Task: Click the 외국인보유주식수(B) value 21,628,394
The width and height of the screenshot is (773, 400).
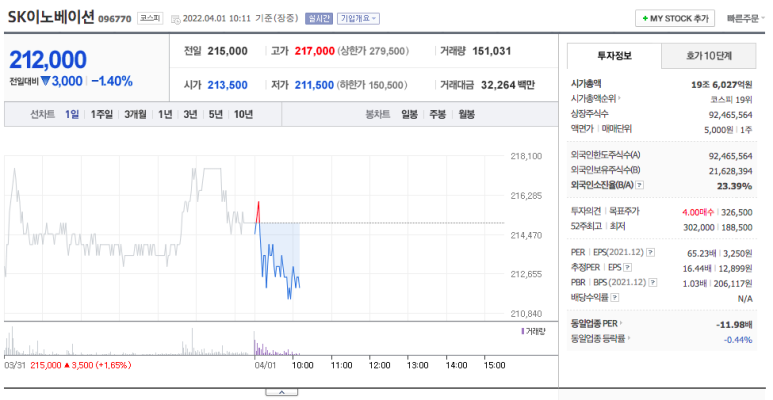Action: [731, 171]
